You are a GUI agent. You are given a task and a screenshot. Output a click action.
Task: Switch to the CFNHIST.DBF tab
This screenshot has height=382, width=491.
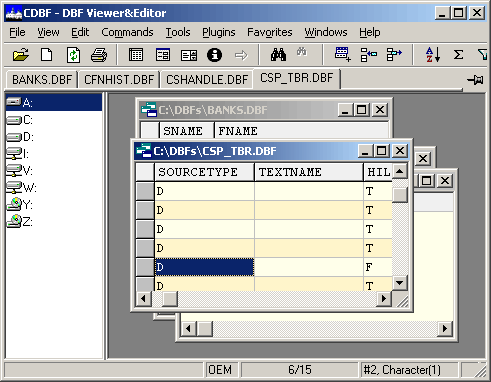119,80
